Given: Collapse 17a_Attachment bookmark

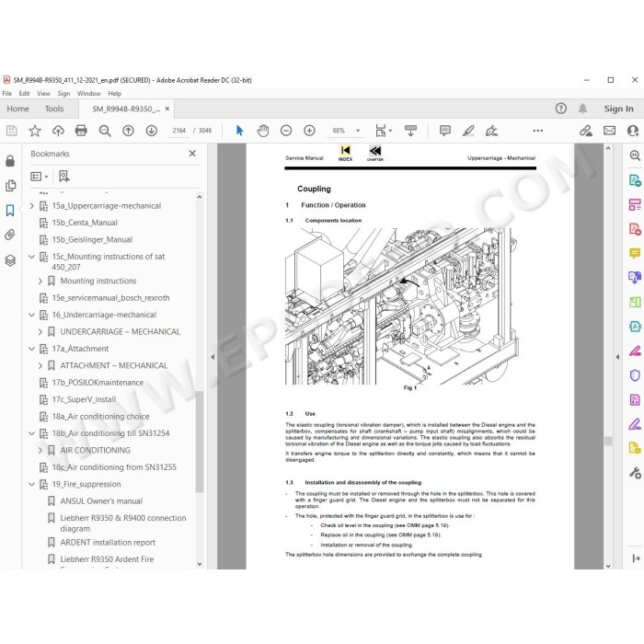Looking at the screenshot, I should 31,349.
